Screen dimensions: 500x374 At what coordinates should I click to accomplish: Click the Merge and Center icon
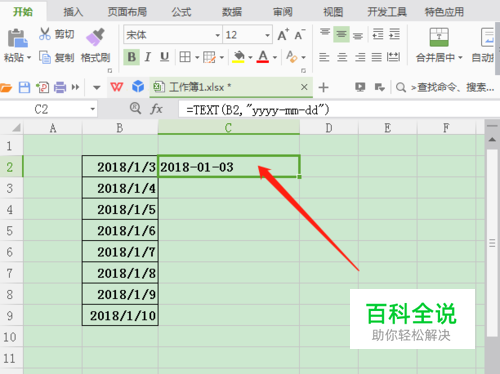pyautogui.click(x=439, y=37)
